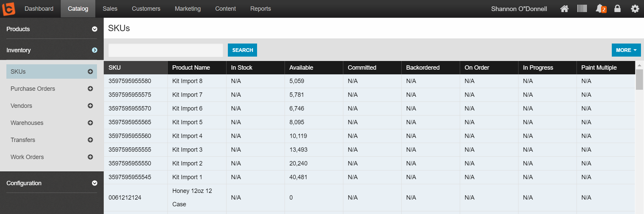Open the barcode scanner icon
This screenshot has height=214, width=644.
point(582,8)
